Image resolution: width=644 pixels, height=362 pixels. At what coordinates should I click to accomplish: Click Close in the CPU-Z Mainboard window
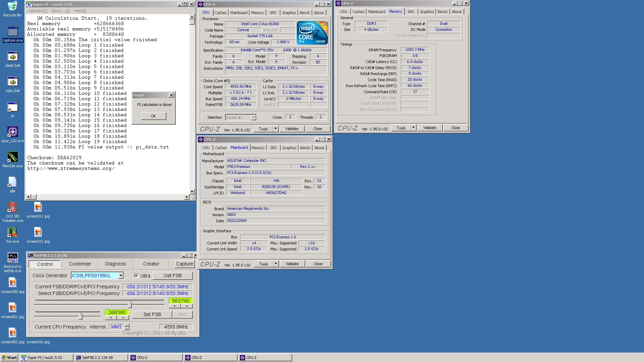pos(318,264)
